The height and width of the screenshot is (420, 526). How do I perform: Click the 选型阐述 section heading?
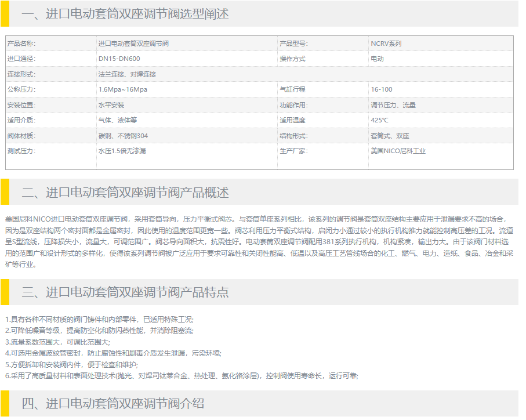coord(125,14)
